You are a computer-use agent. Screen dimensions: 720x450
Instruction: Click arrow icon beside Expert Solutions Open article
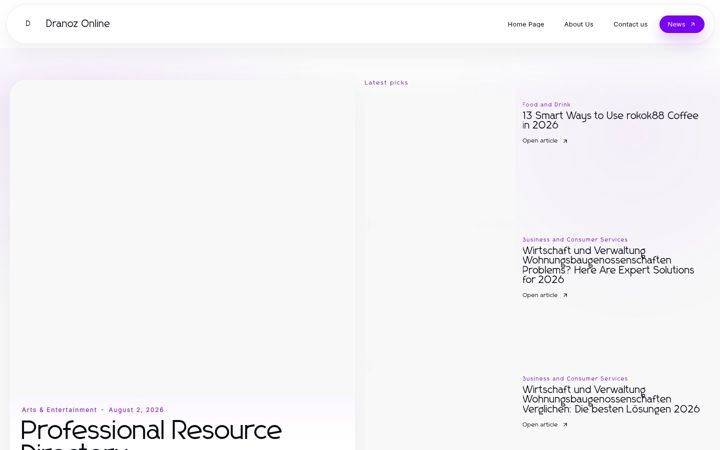pyautogui.click(x=565, y=296)
